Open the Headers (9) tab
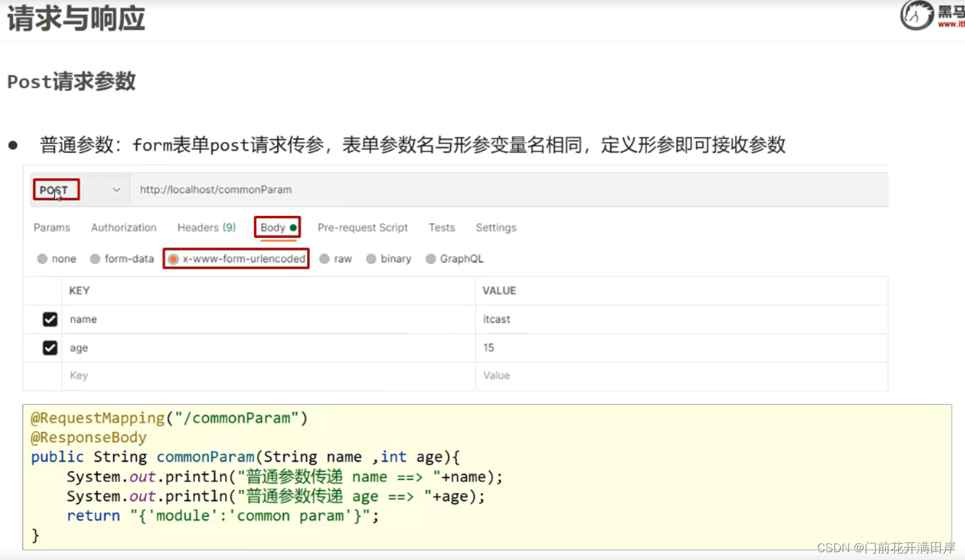965x560 pixels. [206, 228]
